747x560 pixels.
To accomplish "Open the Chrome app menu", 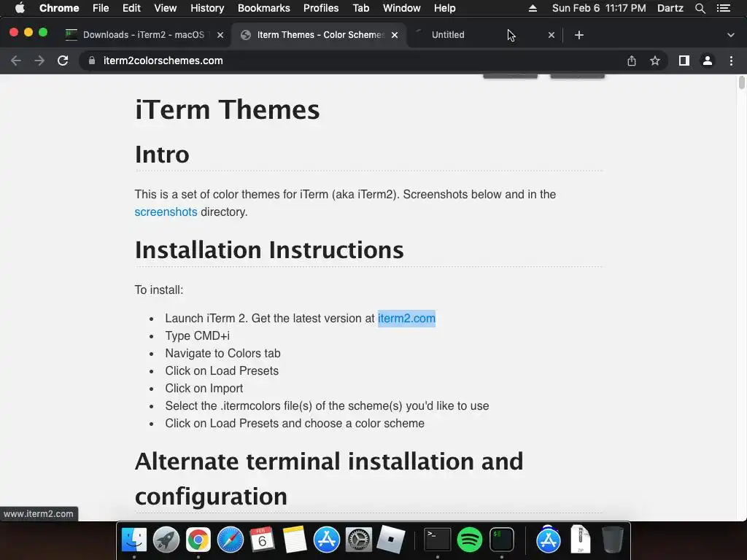I will click(59, 8).
